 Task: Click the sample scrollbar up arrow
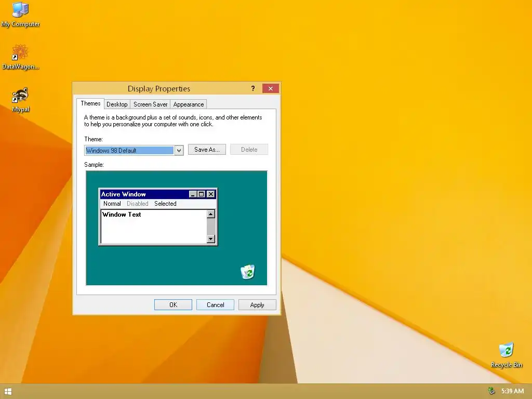[x=211, y=214]
